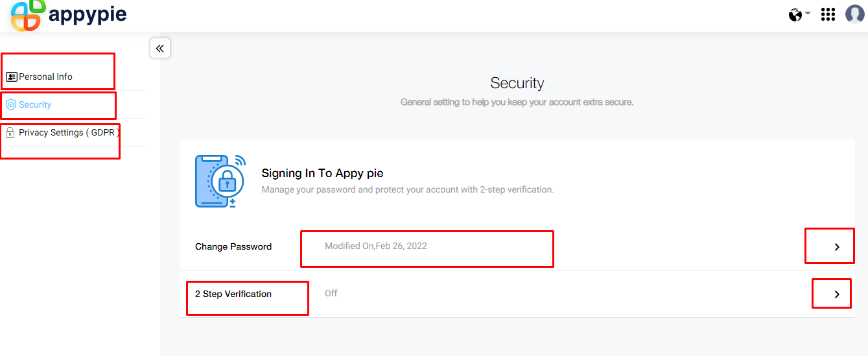The height and width of the screenshot is (356, 868).
Task: Click the Signing In To Appy pie heading
Action: [322, 173]
